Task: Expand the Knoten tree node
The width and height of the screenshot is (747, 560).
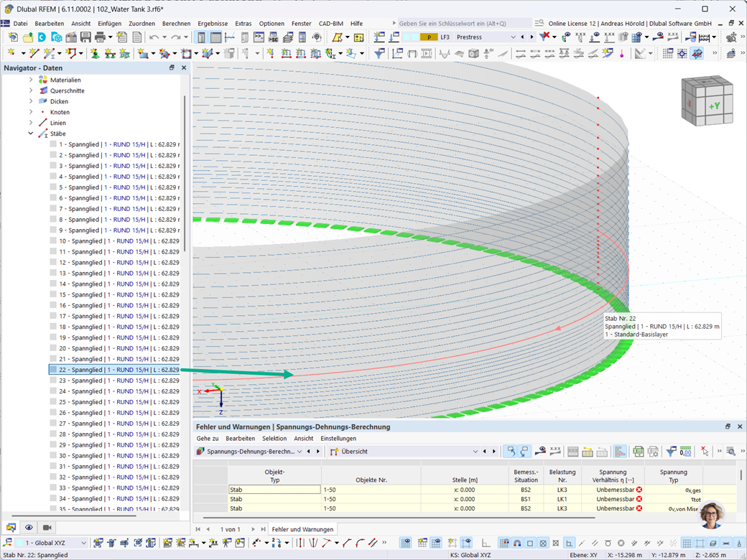Action: 31,112
